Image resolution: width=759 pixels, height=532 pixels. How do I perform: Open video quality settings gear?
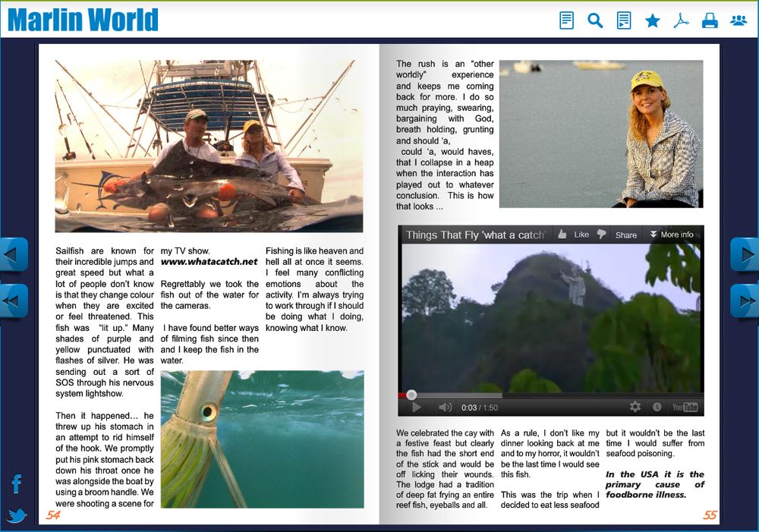tap(635, 408)
